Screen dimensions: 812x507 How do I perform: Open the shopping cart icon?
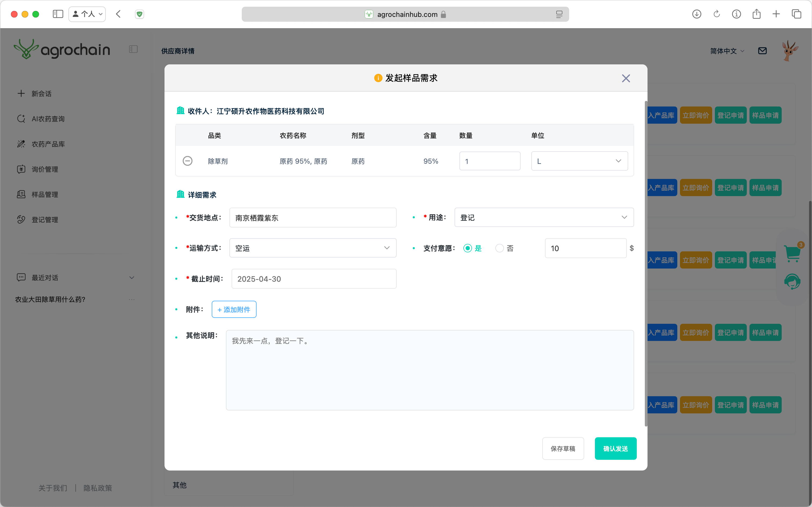click(792, 254)
